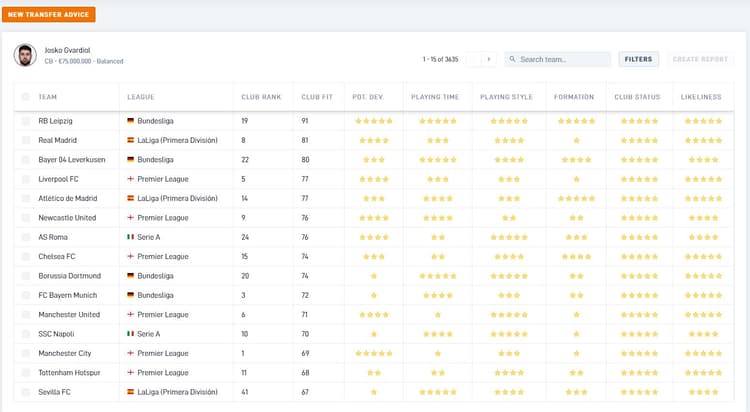
Task: Toggle the select-all checkbox in header
Action: [x=26, y=97]
